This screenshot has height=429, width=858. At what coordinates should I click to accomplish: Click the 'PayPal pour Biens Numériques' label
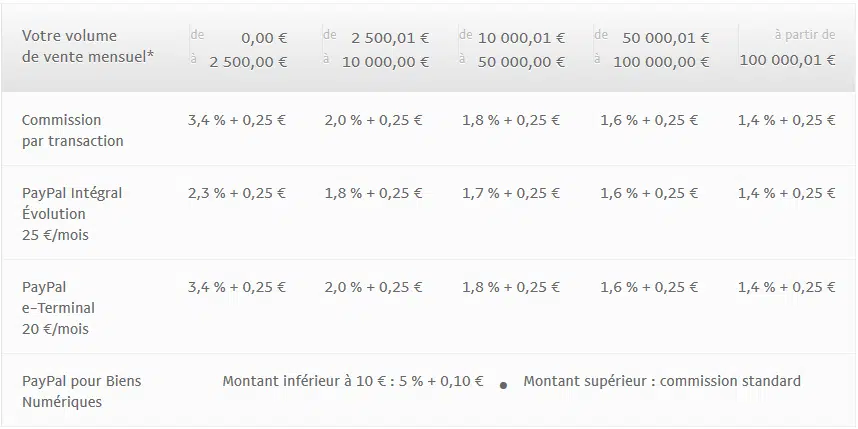pyautogui.click(x=82, y=391)
